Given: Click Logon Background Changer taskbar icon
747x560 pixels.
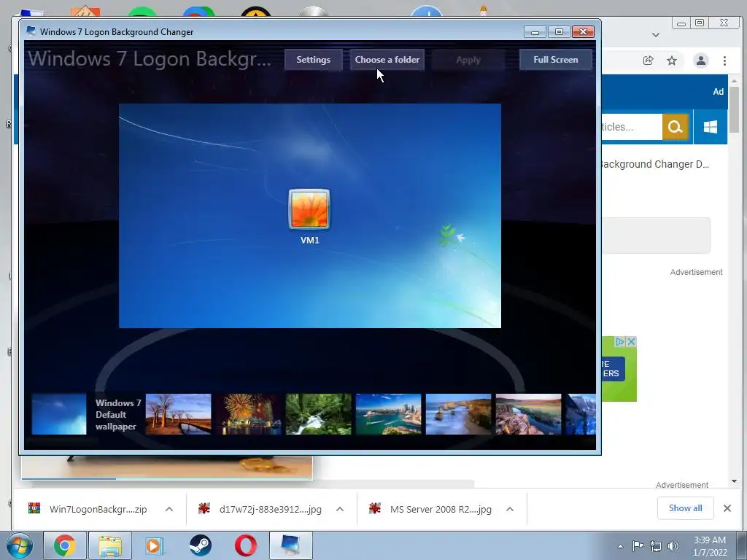Looking at the screenshot, I should pyautogui.click(x=291, y=545).
